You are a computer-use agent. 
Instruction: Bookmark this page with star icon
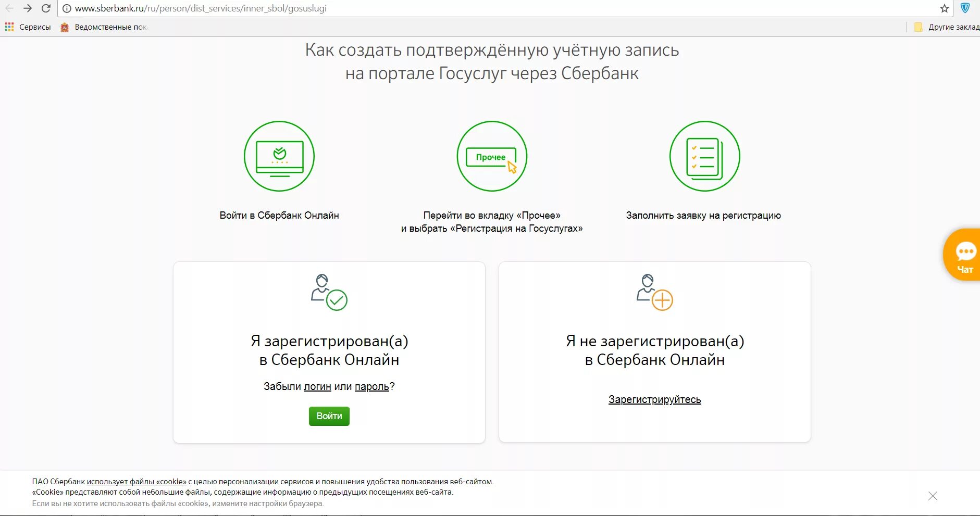click(x=944, y=8)
